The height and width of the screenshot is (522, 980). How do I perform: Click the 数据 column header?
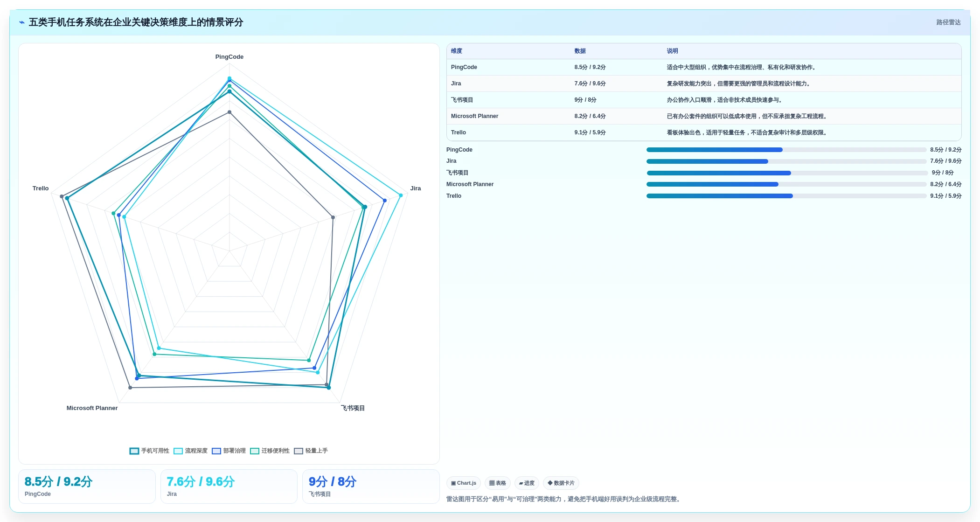pyautogui.click(x=580, y=51)
